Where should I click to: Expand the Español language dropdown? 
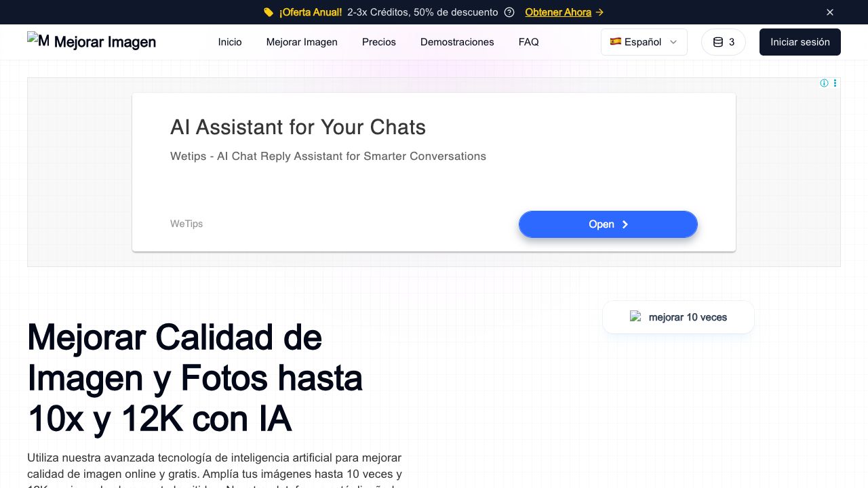point(644,42)
